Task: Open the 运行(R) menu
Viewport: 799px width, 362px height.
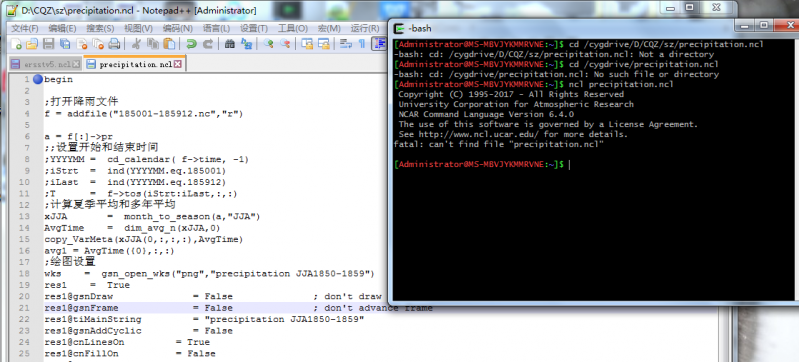Action: coord(365,29)
